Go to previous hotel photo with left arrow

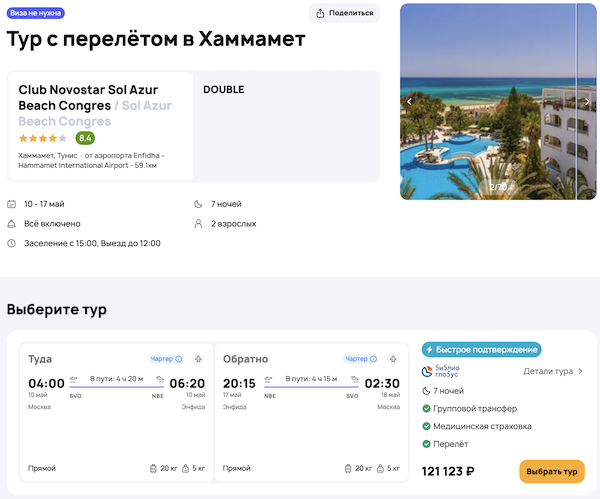point(409,101)
